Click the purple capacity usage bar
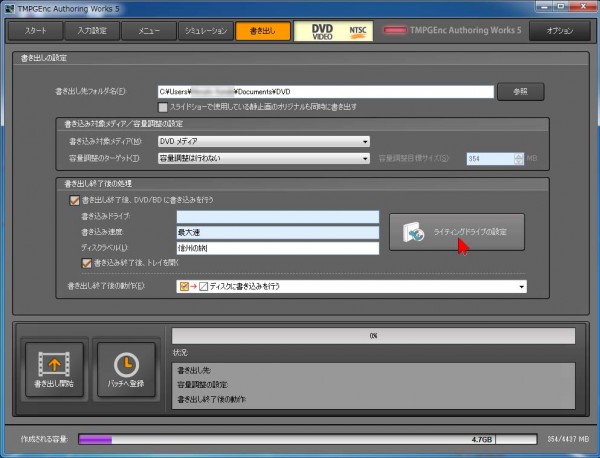 pos(95,438)
